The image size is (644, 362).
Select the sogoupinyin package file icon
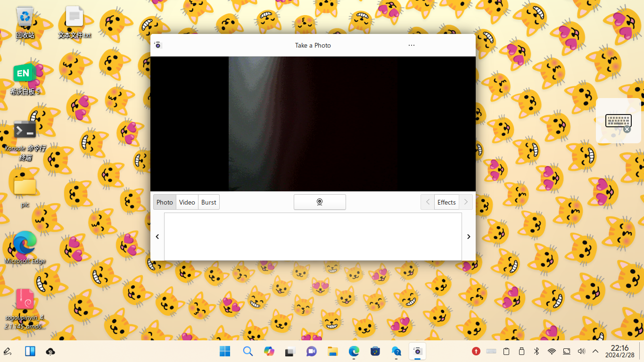click(25, 309)
